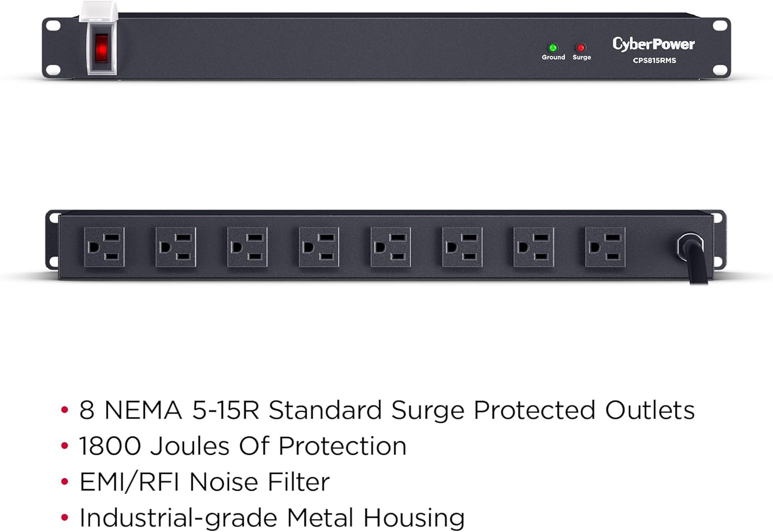
Task: Click the fourth outlet from the left
Action: [319, 247]
